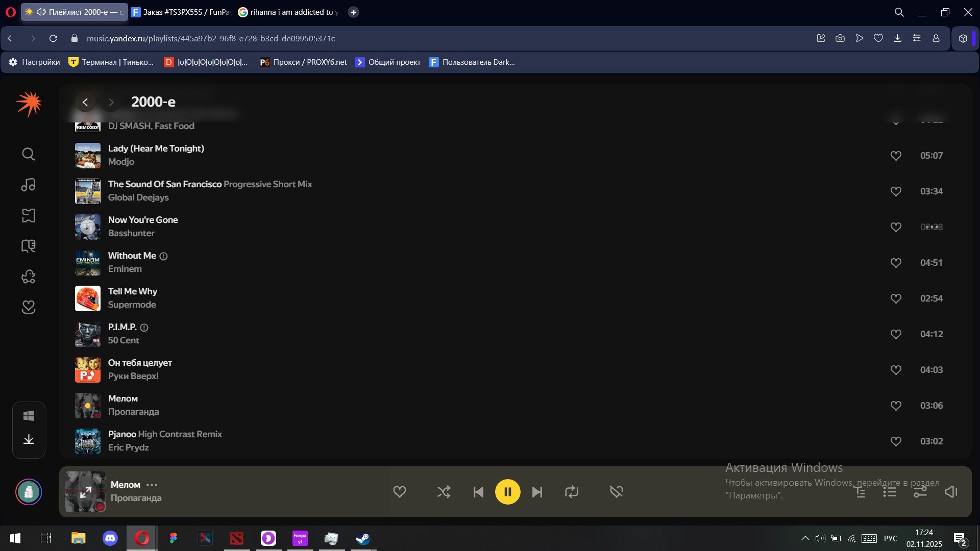
Task: Enable shuffle playback
Action: click(444, 492)
